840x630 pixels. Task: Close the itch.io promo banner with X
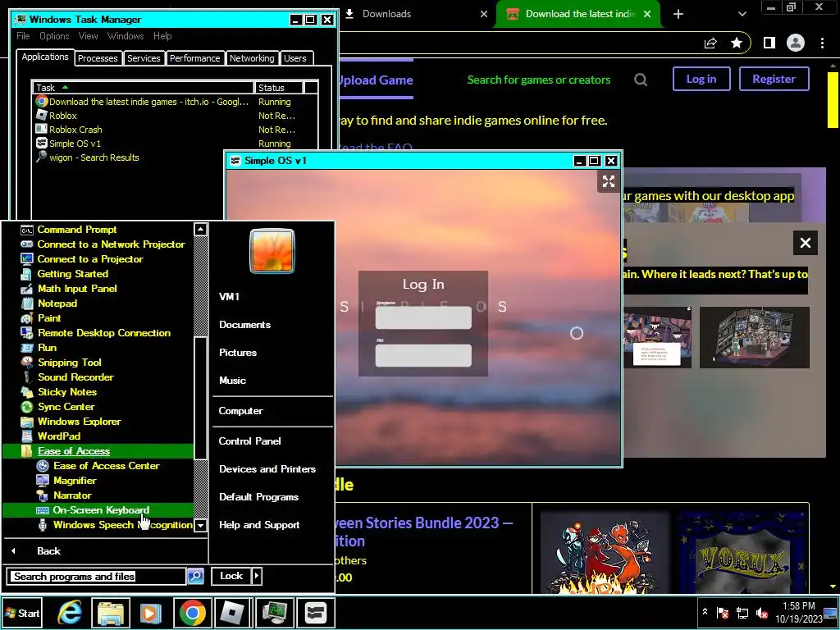click(806, 243)
